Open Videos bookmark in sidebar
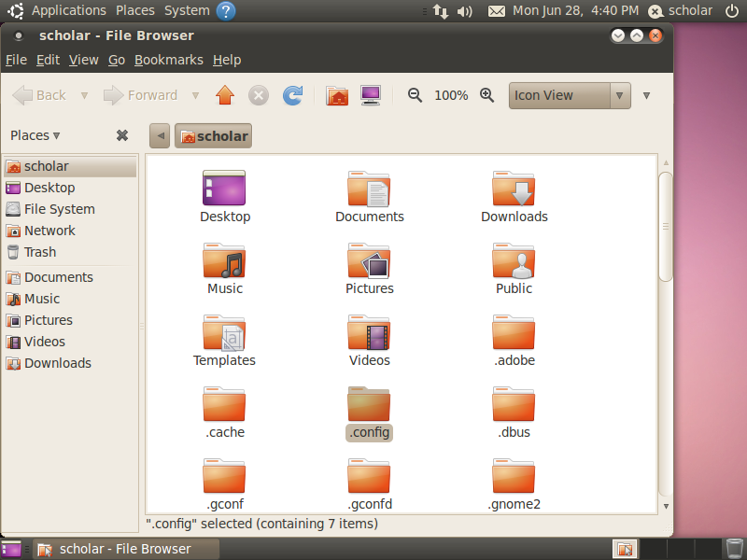 click(71, 342)
